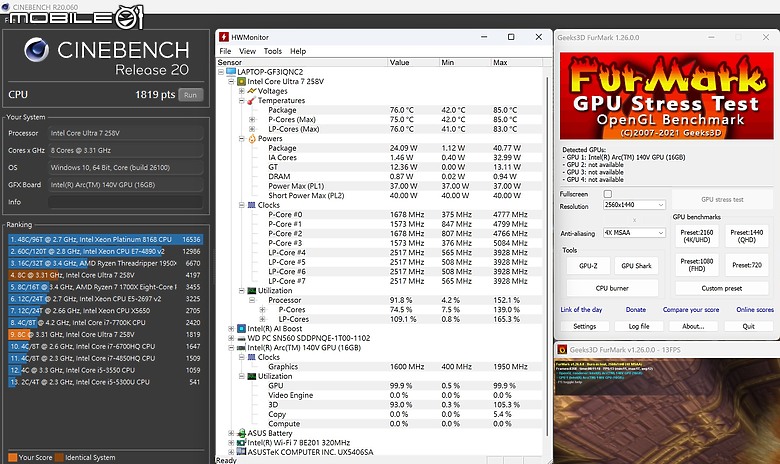The width and height of the screenshot is (780, 464).
Task: Collapse the GPU Utilization tree node
Action: [x=242, y=376]
